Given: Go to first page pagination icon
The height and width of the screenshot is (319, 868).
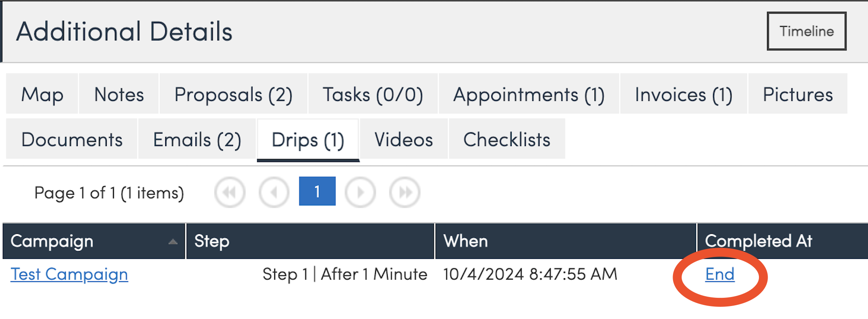Looking at the screenshot, I should pyautogui.click(x=230, y=192).
